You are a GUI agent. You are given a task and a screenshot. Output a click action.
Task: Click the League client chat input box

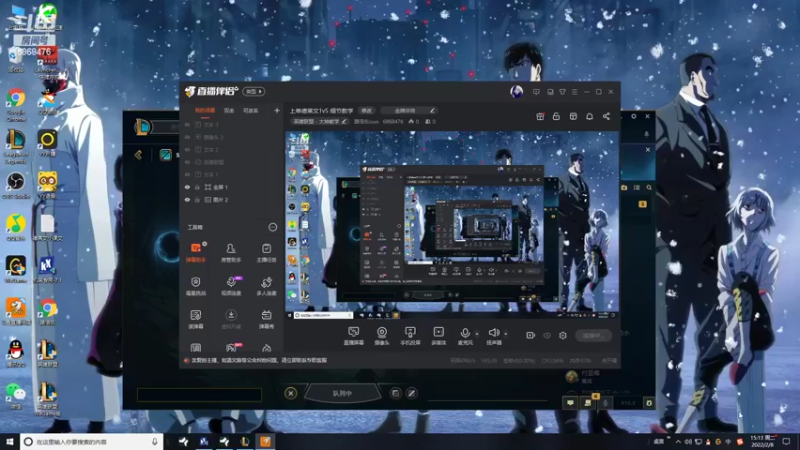pos(199,394)
